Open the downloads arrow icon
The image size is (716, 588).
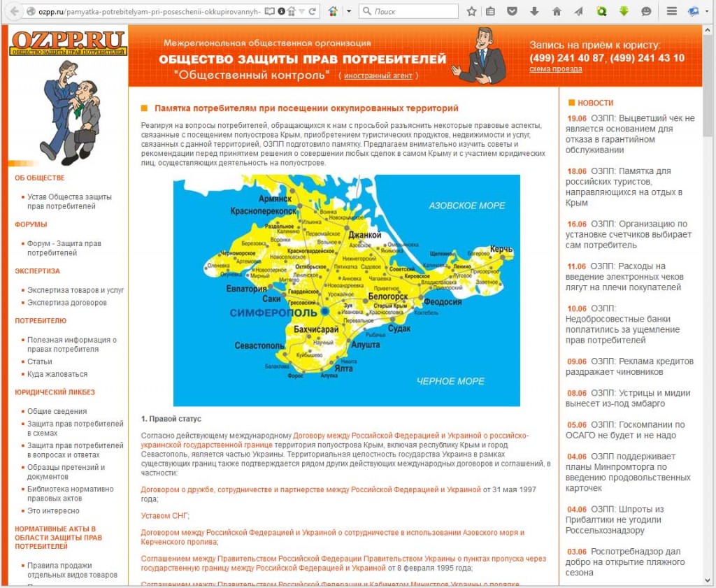(534, 11)
